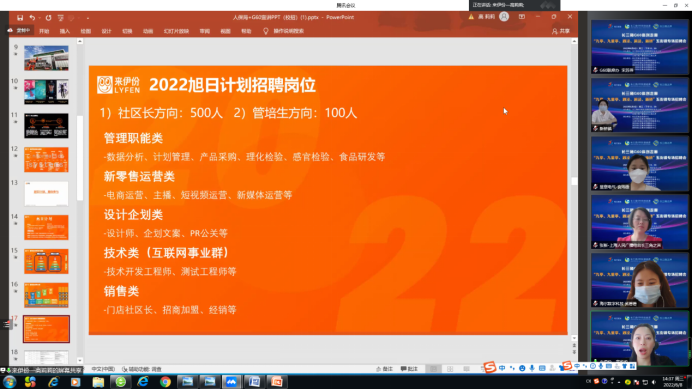Open the 幻灯片放映 (Slide Show) ribbon tab

(176, 31)
